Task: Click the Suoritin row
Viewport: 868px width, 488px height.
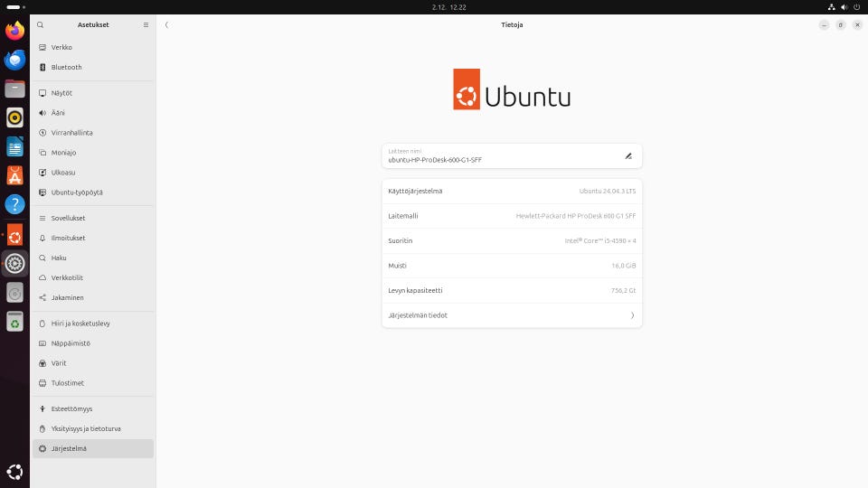Action: pos(512,240)
